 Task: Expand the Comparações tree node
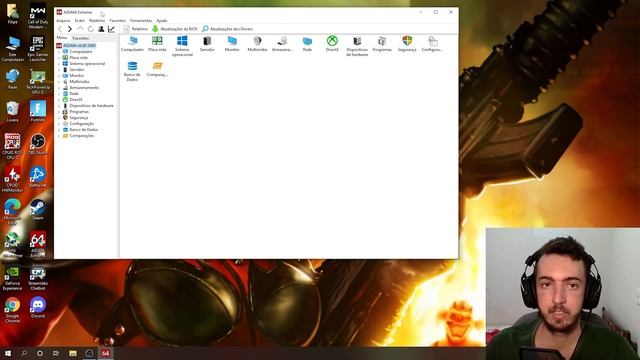pos(59,136)
